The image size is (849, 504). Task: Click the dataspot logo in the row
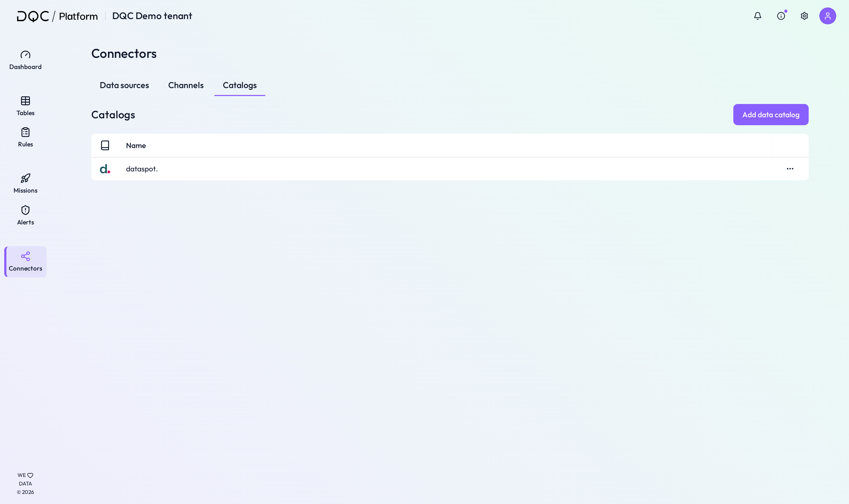[x=105, y=169]
